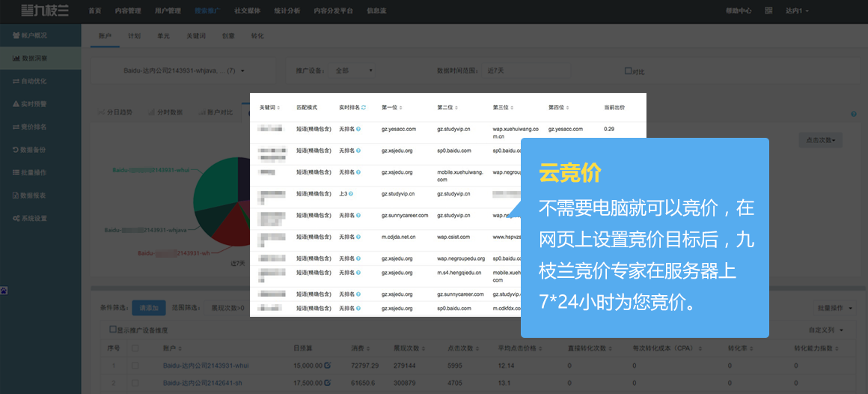Screen dimensions: 868x394
Task: Open 达内1 user menu
Action: 797,10
